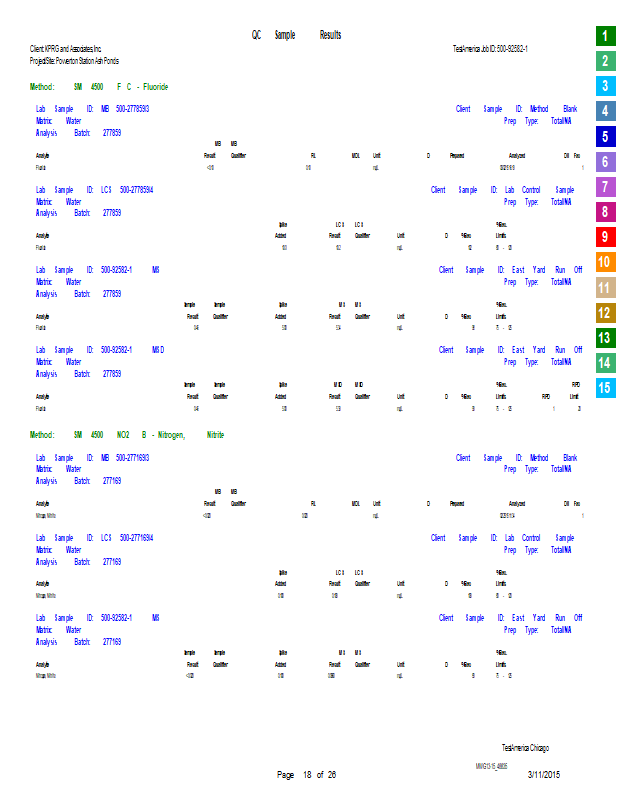Image resolution: width=618 pixels, height=800 pixels.
Task: Click olive section tab 12
Action: [x=605, y=313]
